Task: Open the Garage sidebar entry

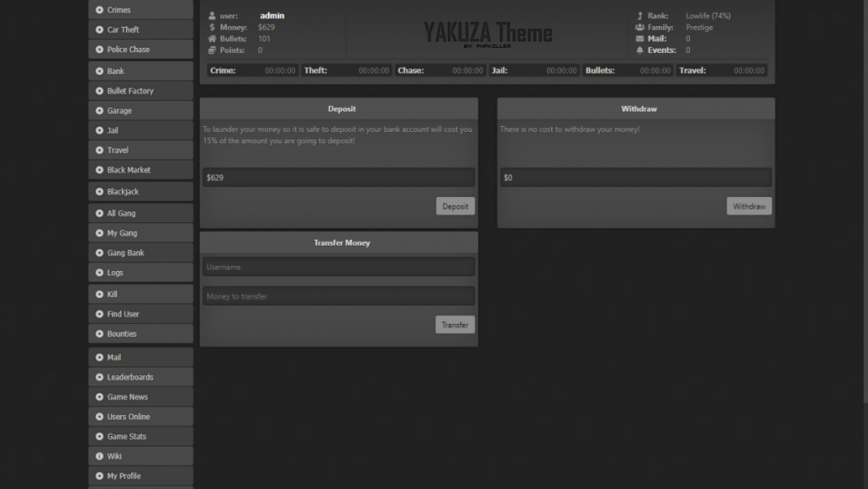Action: 119,111
